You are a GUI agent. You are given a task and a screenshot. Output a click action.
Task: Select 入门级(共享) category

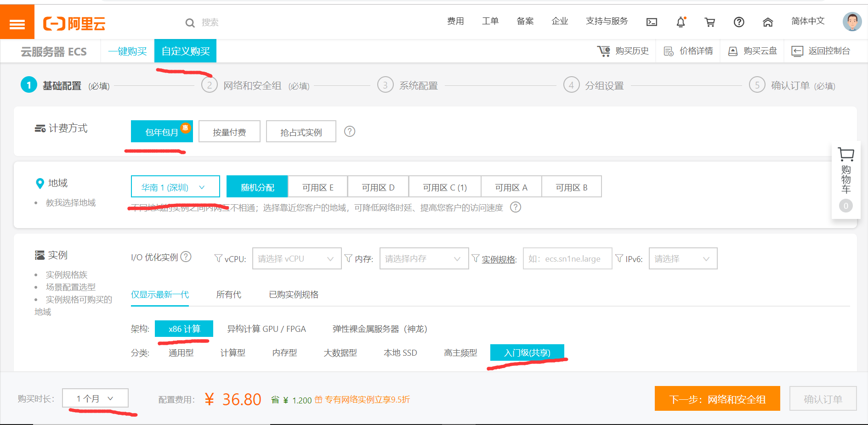click(527, 352)
